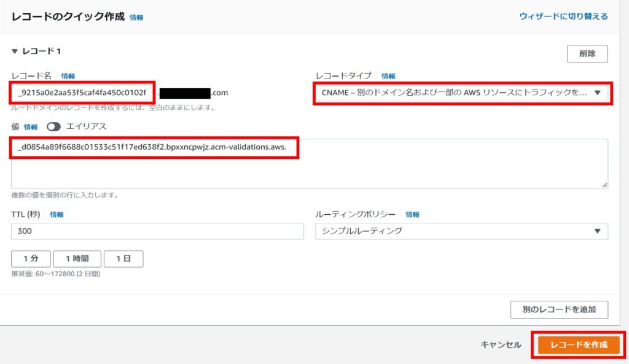Open the ルーティングポリシー dropdown
Screen dimensions: 629x364
pyautogui.click(x=461, y=231)
